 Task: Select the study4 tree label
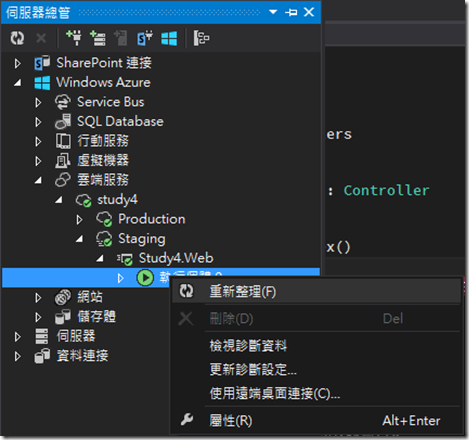click(x=117, y=200)
